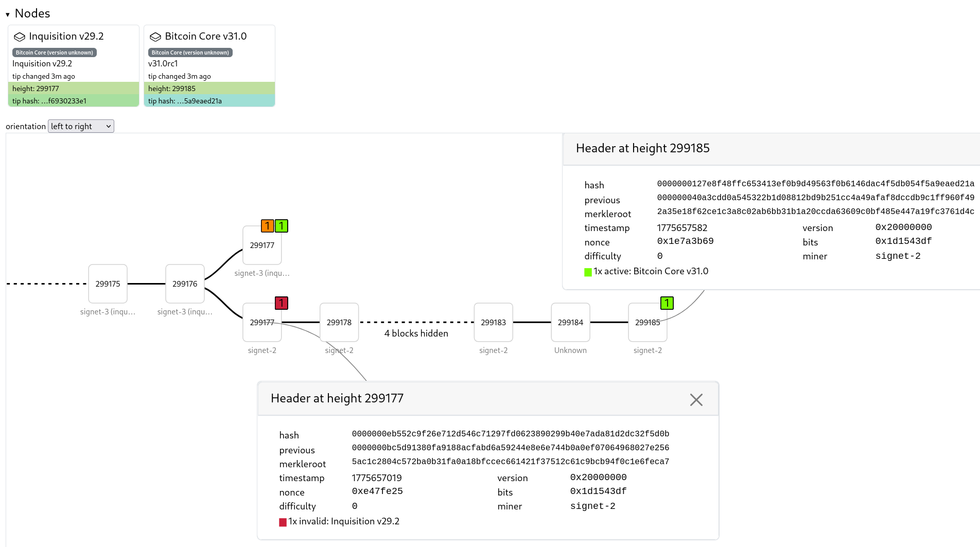Click the Bitcoin Core v31.0 stack icon
The image size is (980, 547).
coord(155,37)
